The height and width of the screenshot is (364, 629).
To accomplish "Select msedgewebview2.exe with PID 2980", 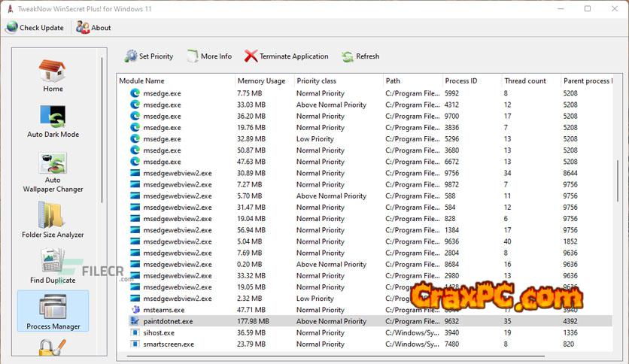I will pos(365,276).
